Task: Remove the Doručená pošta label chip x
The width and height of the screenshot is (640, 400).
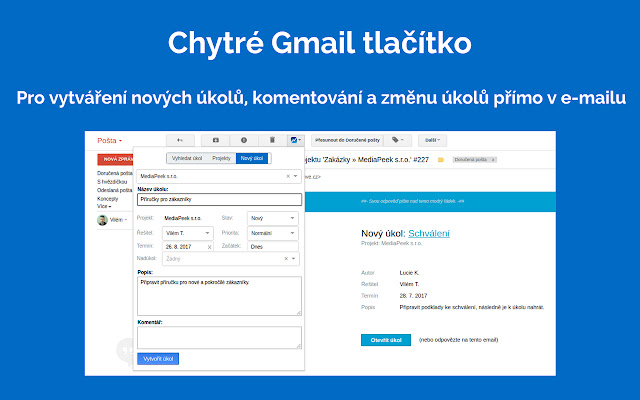Action: pyautogui.click(x=493, y=160)
